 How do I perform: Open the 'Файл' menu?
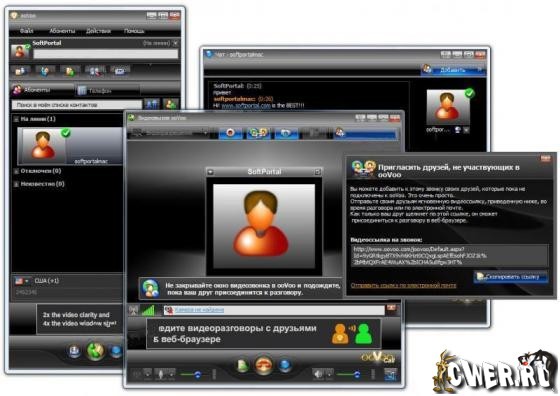coord(27,31)
